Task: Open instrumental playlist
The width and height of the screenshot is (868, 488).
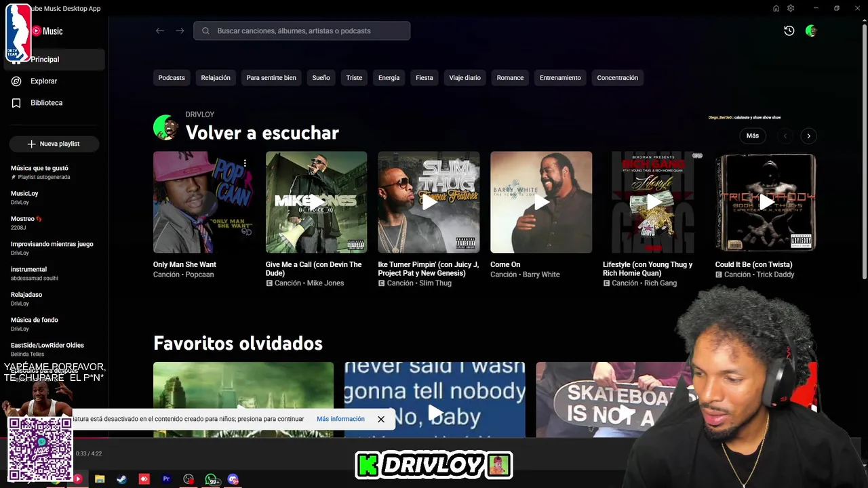Action: [54, 273]
